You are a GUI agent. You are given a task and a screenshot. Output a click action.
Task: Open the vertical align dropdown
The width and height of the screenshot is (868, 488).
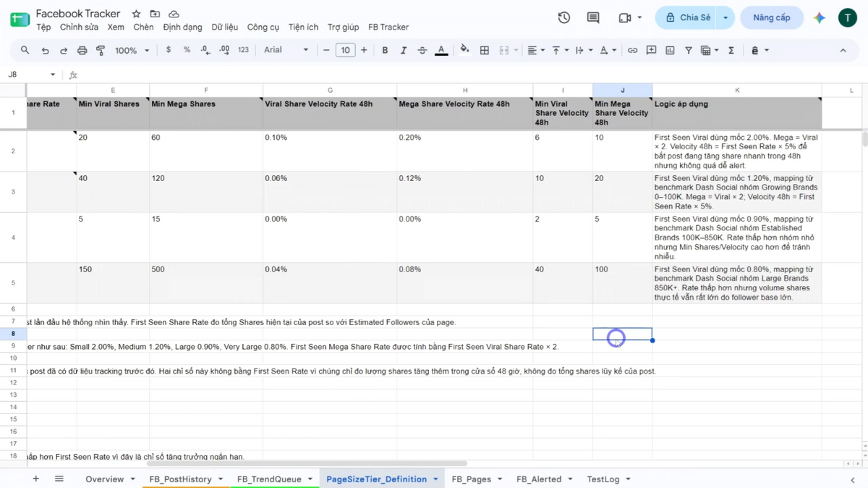(560, 50)
